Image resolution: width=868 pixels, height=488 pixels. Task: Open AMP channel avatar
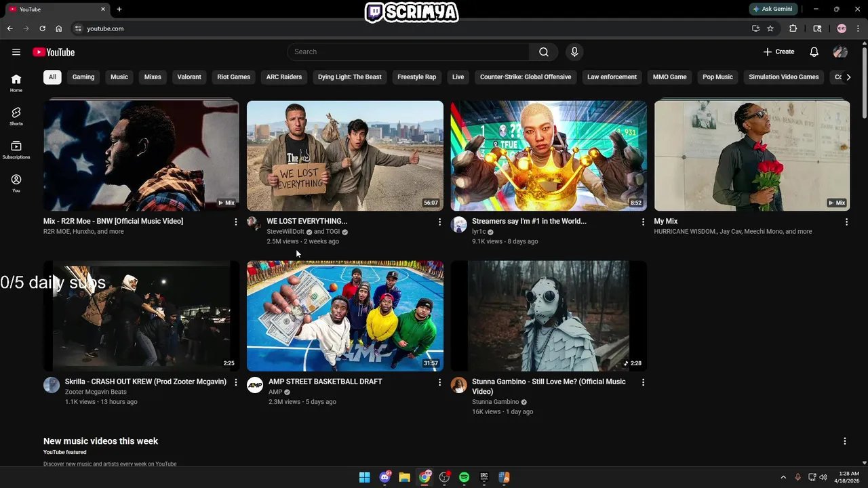254,385
